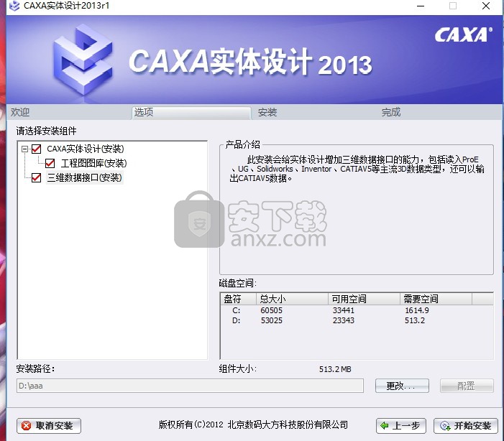Screen dimensions: 504x441
Task: Open the 选项 step tab
Action: click(191, 113)
